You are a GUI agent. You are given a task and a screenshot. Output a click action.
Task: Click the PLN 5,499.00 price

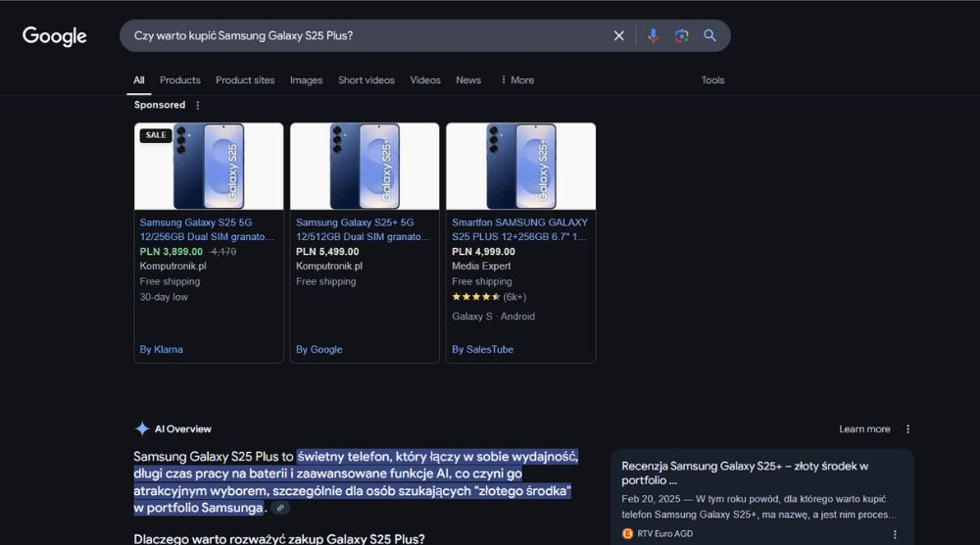click(x=327, y=251)
